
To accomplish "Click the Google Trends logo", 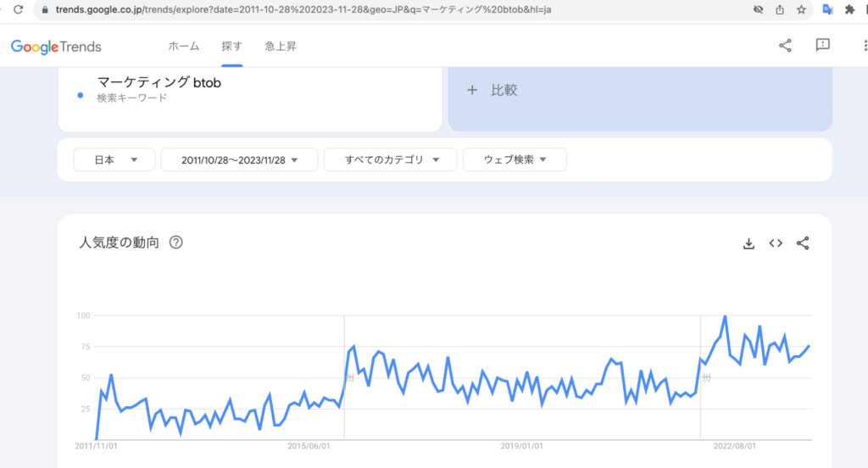I will pyautogui.click(x=56, y=47).
